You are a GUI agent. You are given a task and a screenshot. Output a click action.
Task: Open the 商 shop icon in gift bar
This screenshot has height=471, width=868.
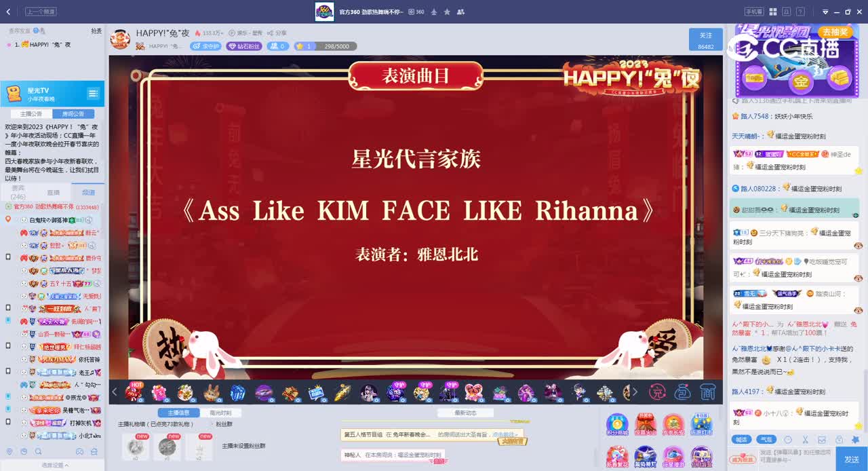click(708, 392)
